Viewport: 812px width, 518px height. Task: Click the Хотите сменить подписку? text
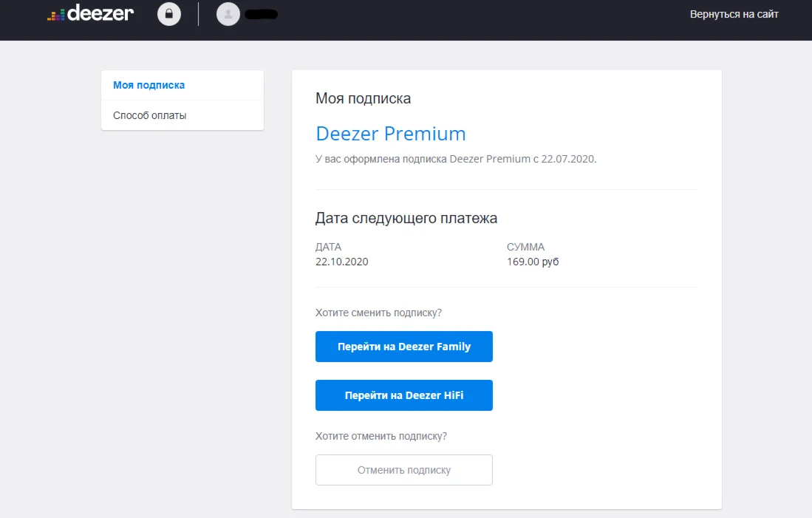[x=378, y=313]
